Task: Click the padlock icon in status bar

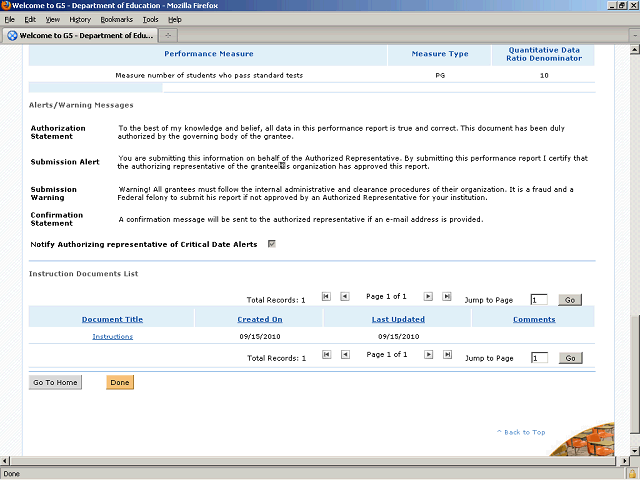Action: 633,474
